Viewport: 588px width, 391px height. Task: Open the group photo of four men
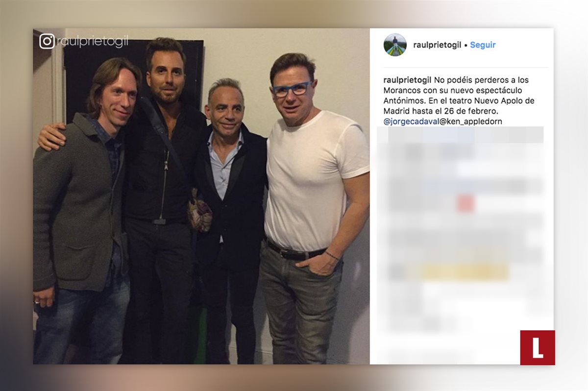click(x=201, y=196)
